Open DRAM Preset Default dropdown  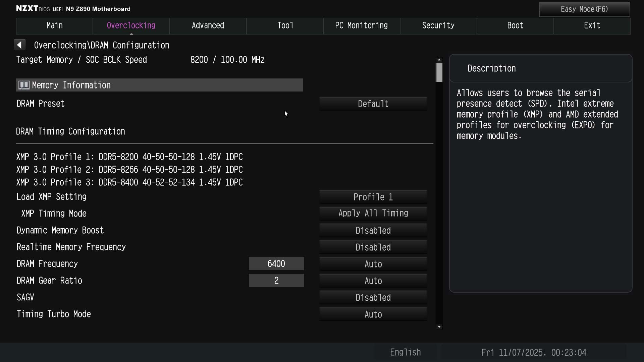pos(373,104)
